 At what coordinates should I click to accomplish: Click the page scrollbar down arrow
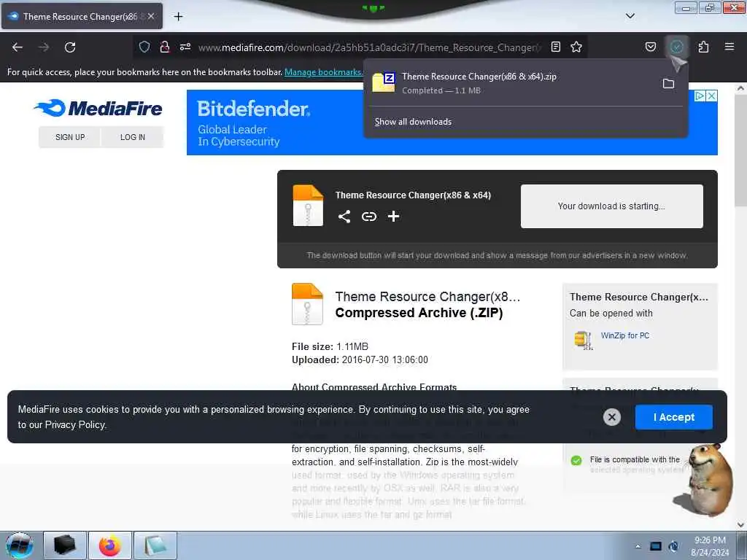(740, 525)
